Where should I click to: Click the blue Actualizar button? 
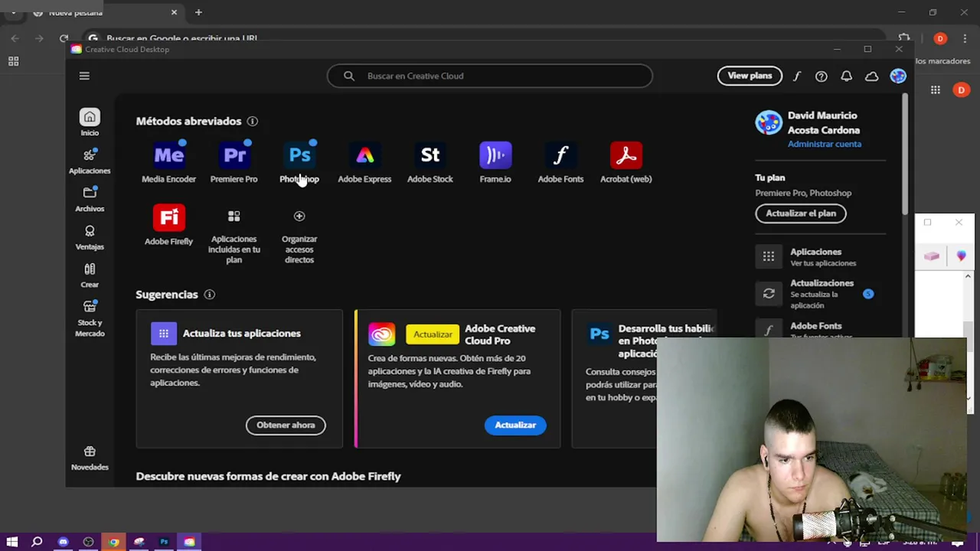[x=515, y=425]
